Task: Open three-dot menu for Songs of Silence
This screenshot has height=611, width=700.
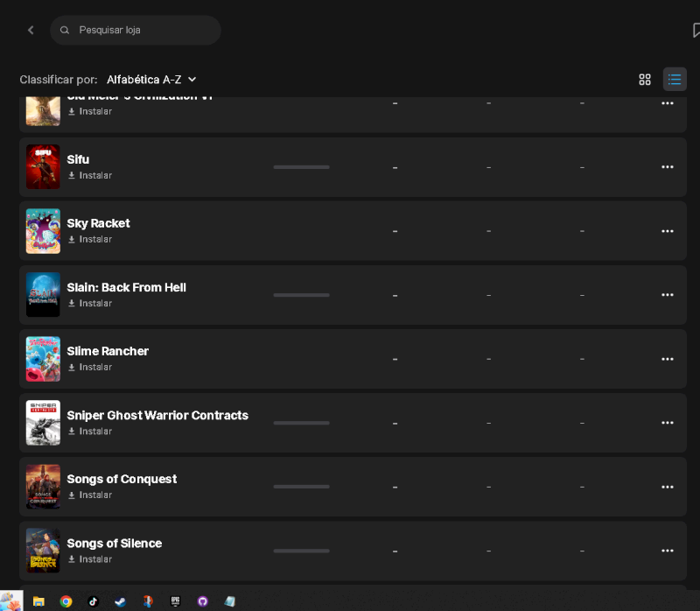Action: click(x=668, y=551)
